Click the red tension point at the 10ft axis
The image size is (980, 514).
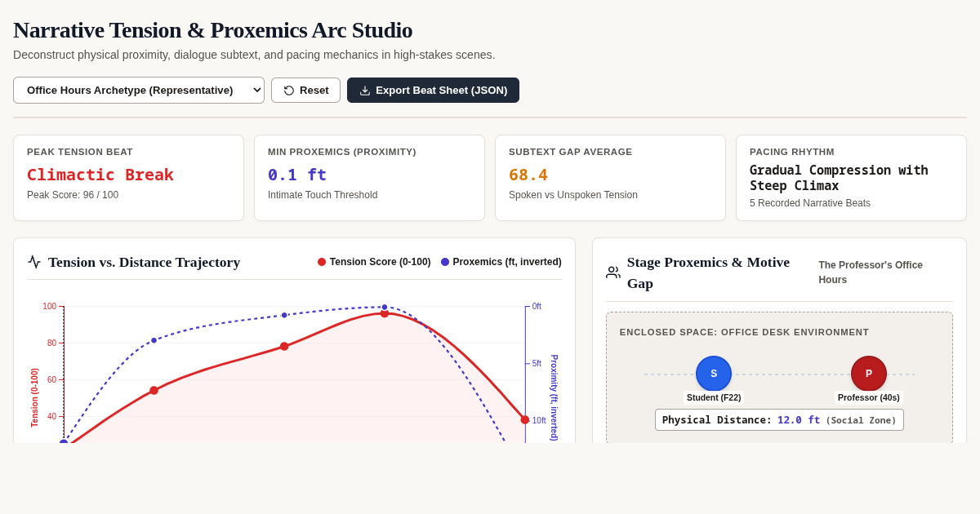click(x=525, y=419)
